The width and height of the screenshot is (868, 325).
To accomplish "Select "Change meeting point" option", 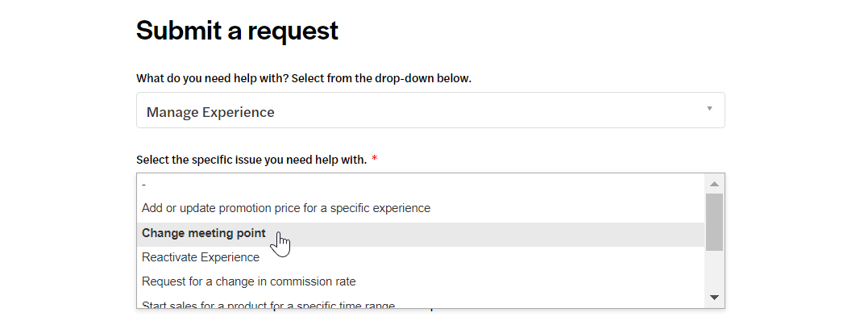I will (421, 234).
